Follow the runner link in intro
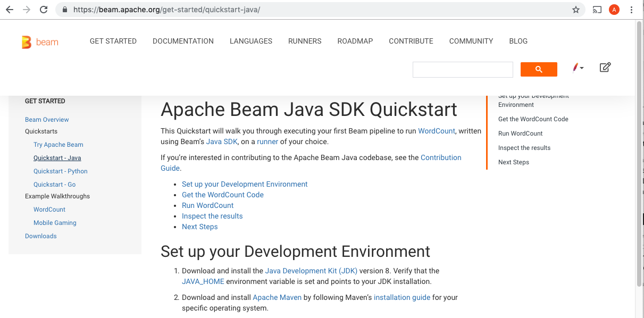The image size is (644, 318). pyautogui.click(x=267, y=141)
